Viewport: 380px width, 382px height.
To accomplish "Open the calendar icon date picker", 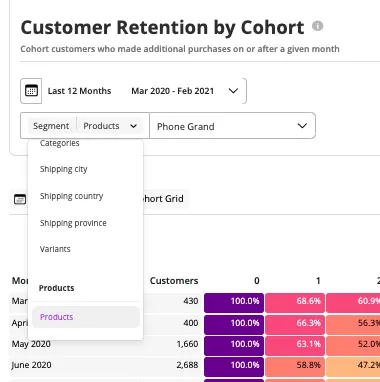I will [x=31, y=91].
